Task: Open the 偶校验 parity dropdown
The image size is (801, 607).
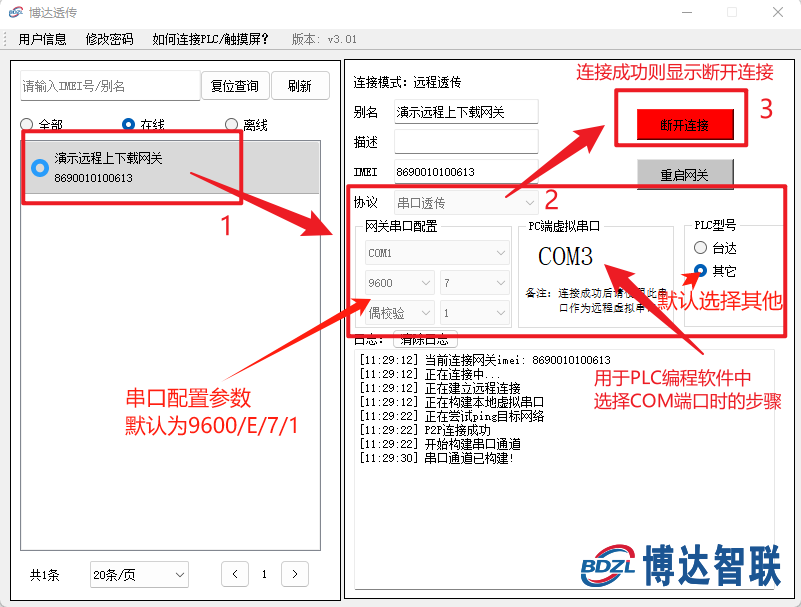Action: 398,313
